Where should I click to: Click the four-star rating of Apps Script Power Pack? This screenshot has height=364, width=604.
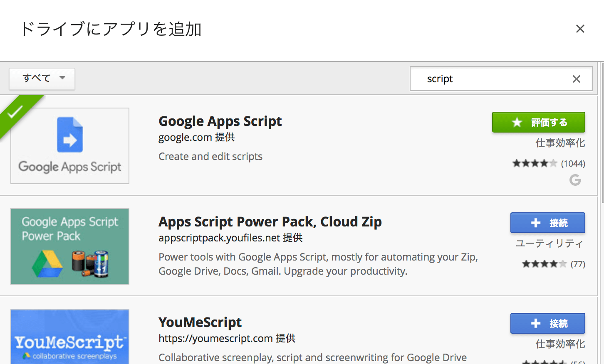pyautogui.click(x=545, y=263)
